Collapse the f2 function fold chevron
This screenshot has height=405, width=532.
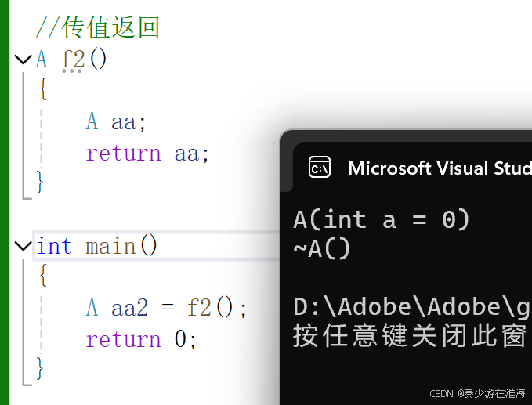click(x=24, y=60)
